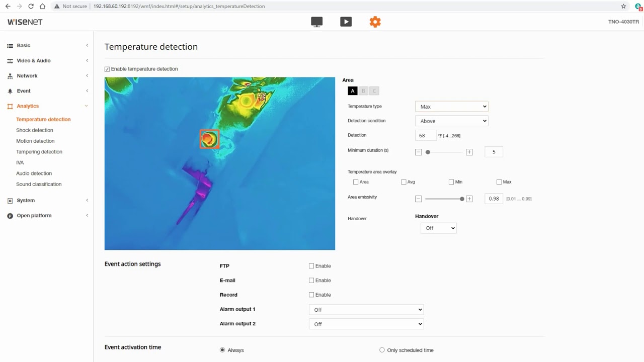Open Tampering detection menu item
The width and height of the screenshot is (644, 362).
tap(39, 152)
